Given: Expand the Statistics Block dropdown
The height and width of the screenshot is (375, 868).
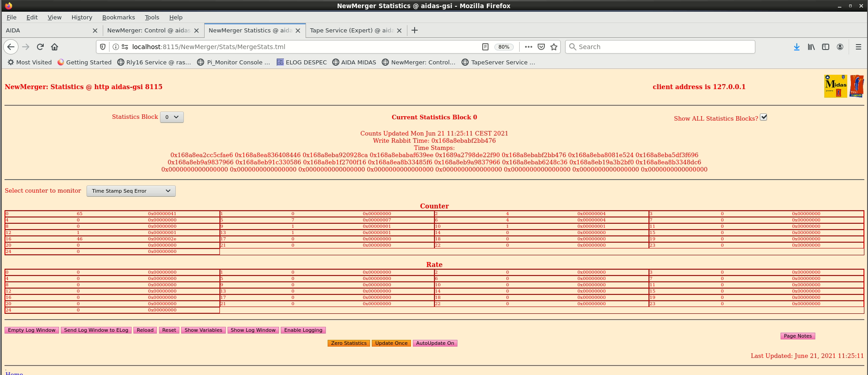Looking at the screenshot, I should tap(172, 117).
